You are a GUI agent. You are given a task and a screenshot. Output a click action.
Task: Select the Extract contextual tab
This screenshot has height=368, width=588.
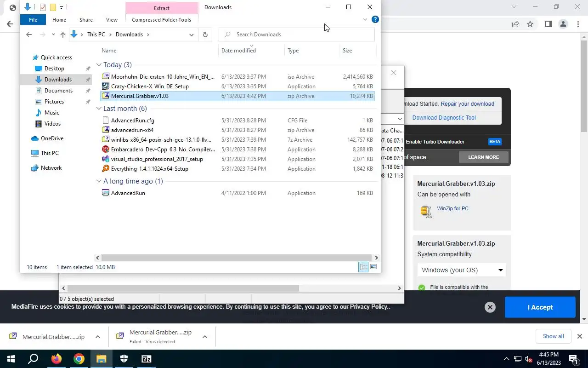[162, 8]
